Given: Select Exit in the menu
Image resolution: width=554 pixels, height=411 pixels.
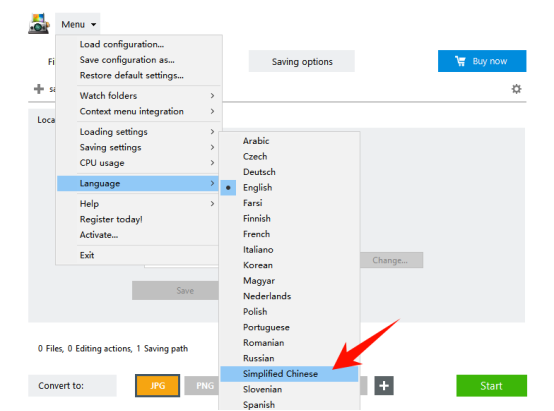Looking at the screenshot, I should point(139,255).
